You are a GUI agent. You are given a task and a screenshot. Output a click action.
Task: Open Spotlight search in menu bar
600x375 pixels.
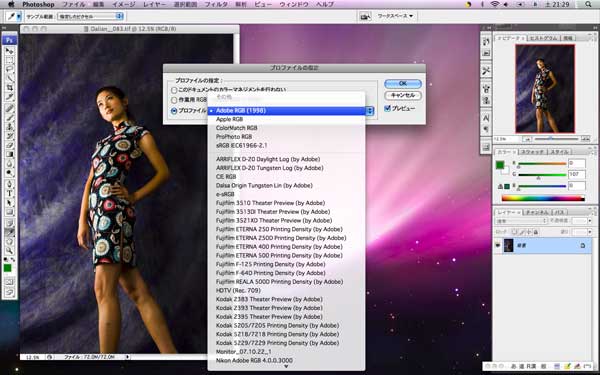click(x=588, y=5)
